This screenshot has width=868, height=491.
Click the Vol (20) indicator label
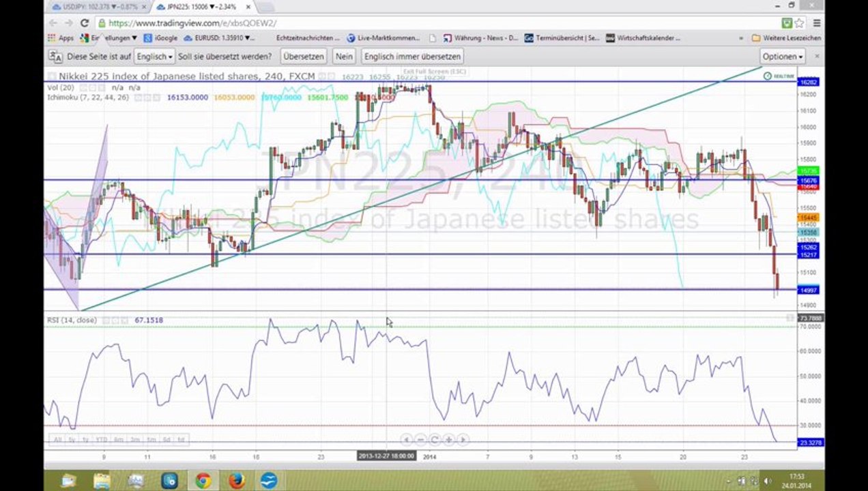61,87
